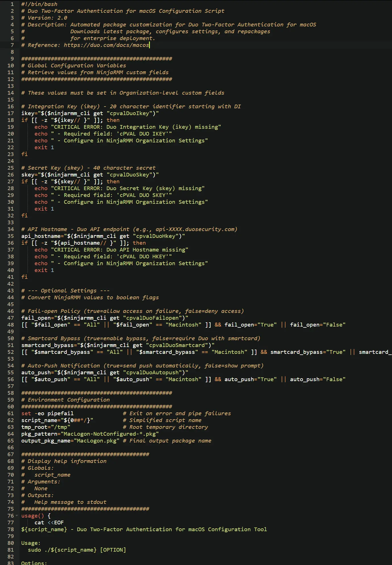The width and height of the screenshot is (392, 565).
Task: Click the '# Fail-open Policy' comment line
Action: tap(133, 311)
